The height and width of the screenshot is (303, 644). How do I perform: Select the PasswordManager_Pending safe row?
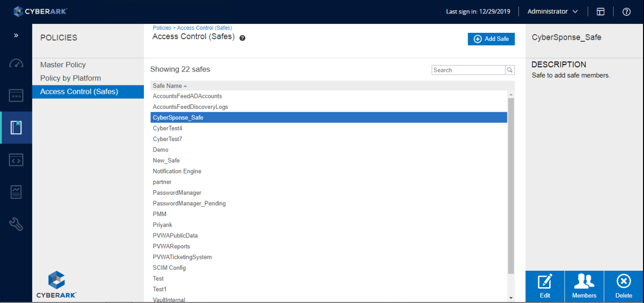[329, 204]
